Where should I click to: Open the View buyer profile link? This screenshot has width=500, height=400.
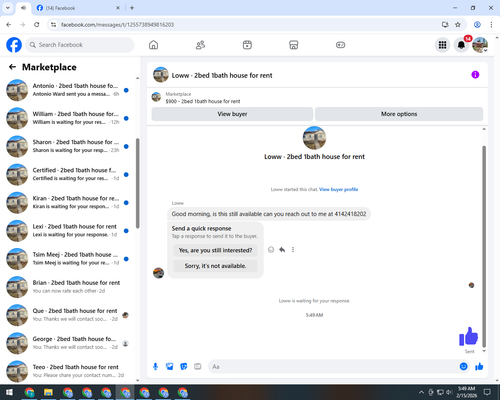point(338,189)
